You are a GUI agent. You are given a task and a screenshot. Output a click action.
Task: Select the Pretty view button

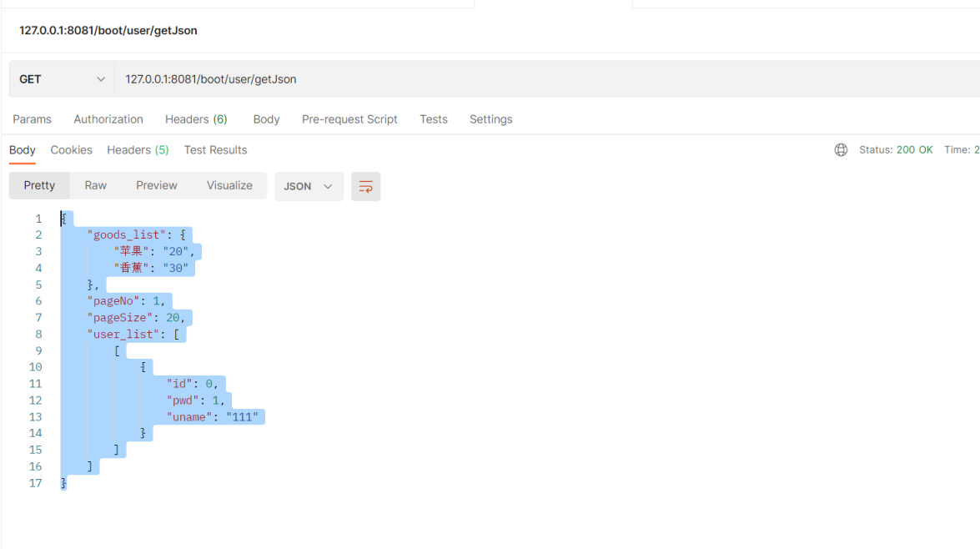(x=39, y=185)
